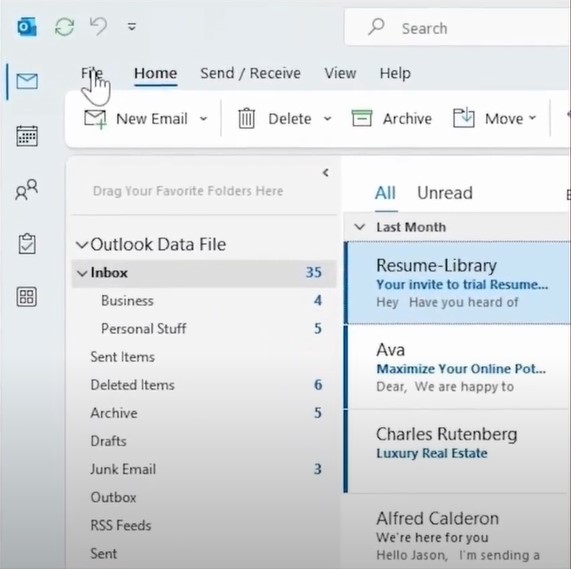Click the 'Drag Your Favorite Folders Here' area
Image resolution: width=571 pixels, height=569 pixels.
click(188, 191)
